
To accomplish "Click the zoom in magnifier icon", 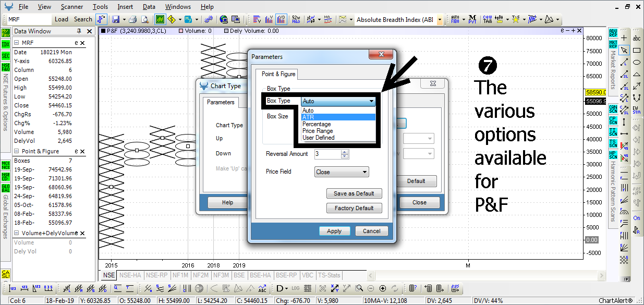I will [359, 288].
